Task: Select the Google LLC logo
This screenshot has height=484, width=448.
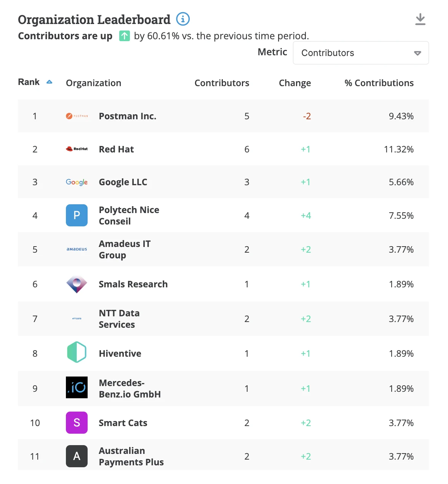Action: [77, 182]
